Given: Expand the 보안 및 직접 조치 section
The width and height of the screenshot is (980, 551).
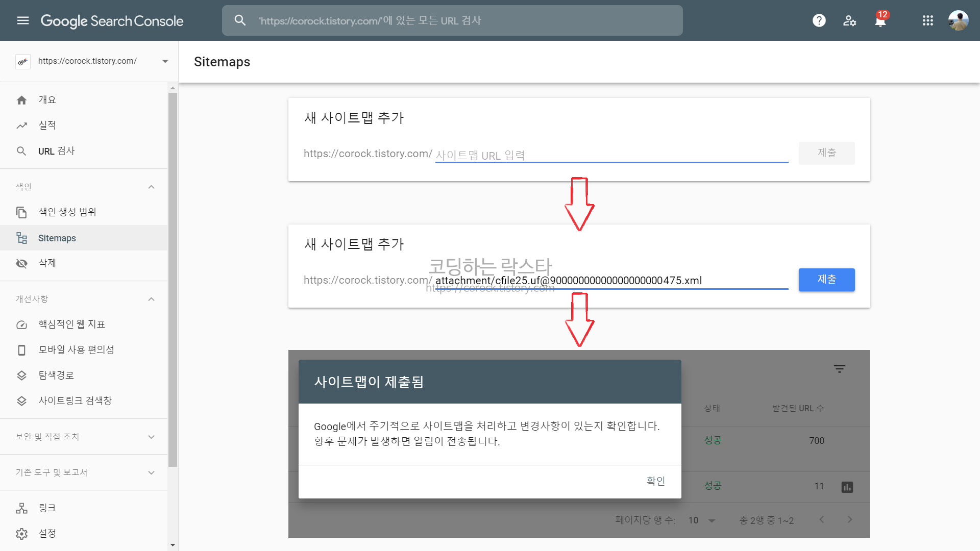Looking at the screenshot, I should pyautogui.click(x=151, y=437).
